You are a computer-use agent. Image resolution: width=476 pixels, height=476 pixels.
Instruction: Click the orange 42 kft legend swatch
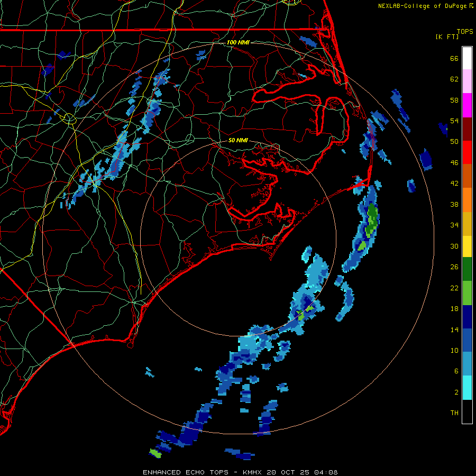pos(467,200)
